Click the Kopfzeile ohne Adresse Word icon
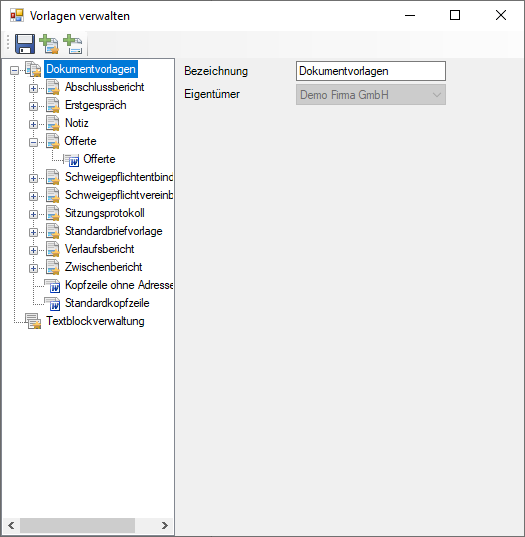The image size is (525, 537). [53, 285]
